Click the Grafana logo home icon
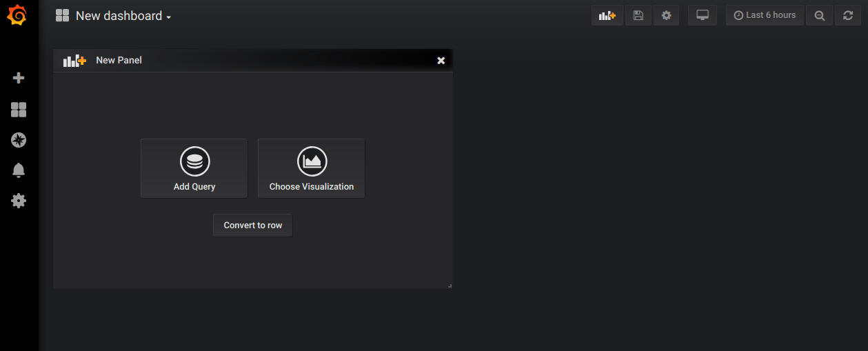Screen dimensions: 868x351 click(x=17, y=15)
